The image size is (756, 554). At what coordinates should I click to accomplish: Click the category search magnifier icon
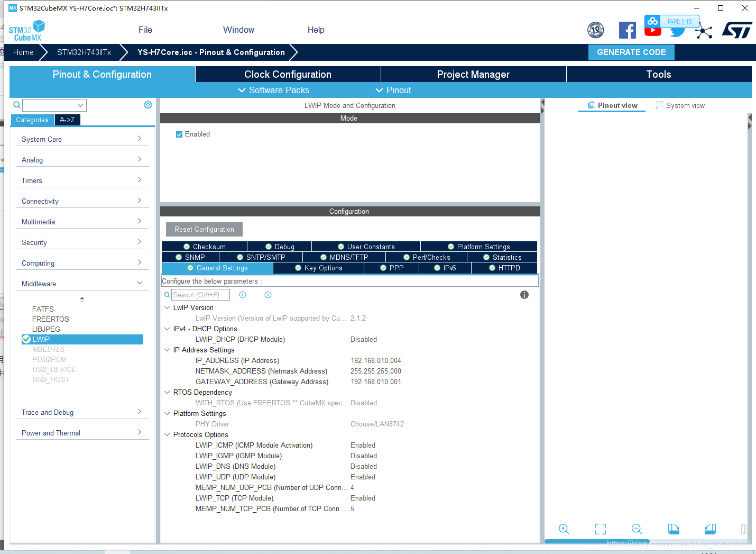click(x=17, y=105)
